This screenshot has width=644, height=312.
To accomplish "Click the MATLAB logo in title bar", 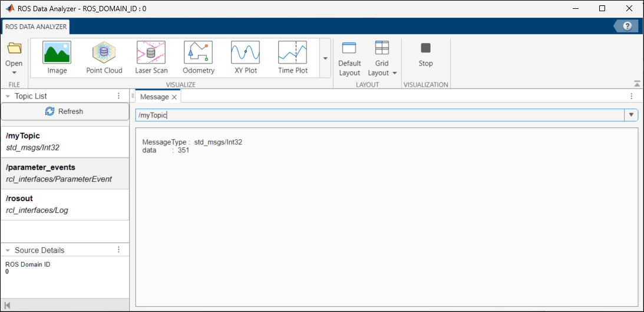I will click(9, 8).
